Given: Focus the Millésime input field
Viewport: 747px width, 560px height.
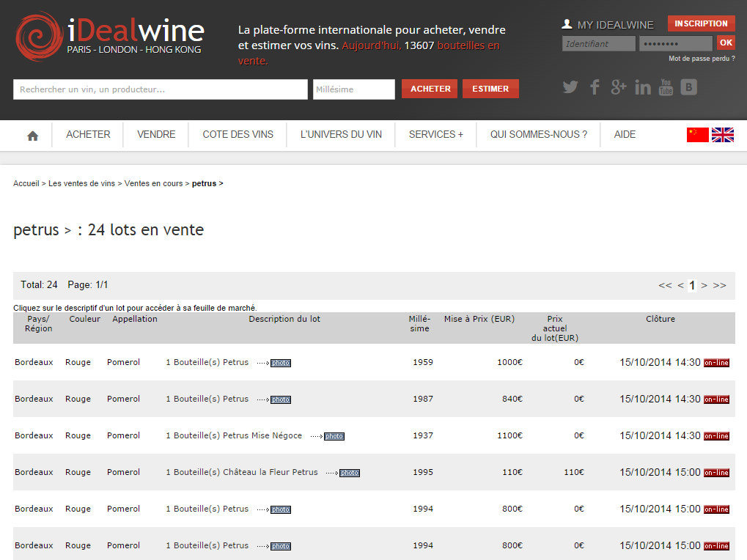Looking at the screenshot, I should (x=354, y=89).
